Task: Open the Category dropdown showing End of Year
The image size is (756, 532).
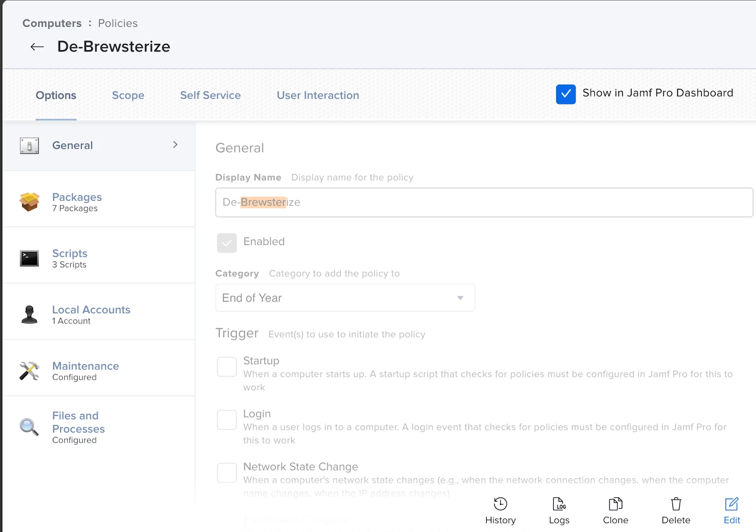Action: (345, 298)
